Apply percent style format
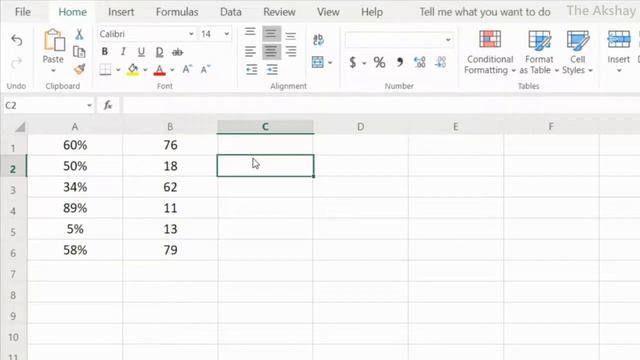This screenshot has width=640, height=360. pos(379,62)
